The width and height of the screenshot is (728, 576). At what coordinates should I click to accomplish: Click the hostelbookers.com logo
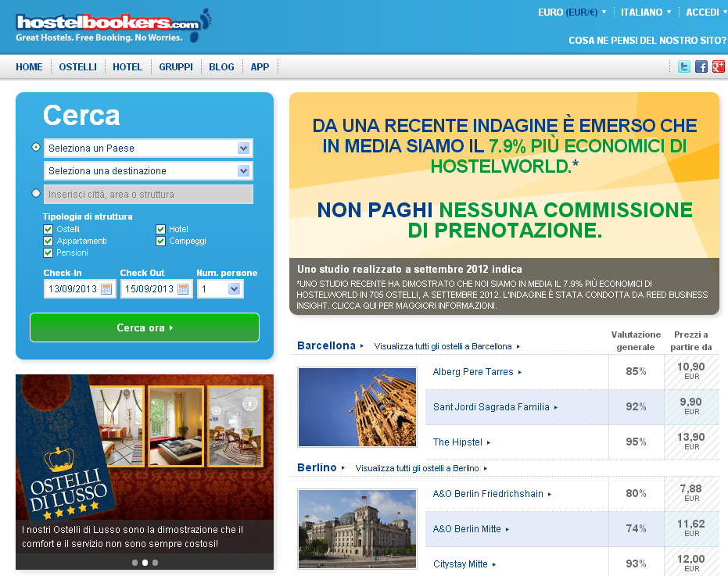pyautogui.click(x=113, y=26)
